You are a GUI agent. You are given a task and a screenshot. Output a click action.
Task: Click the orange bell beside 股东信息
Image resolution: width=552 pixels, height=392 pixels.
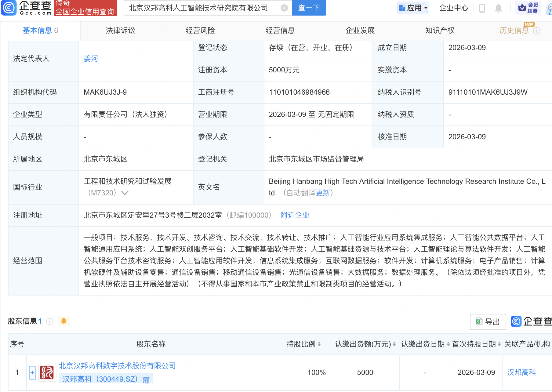point(64,321)
